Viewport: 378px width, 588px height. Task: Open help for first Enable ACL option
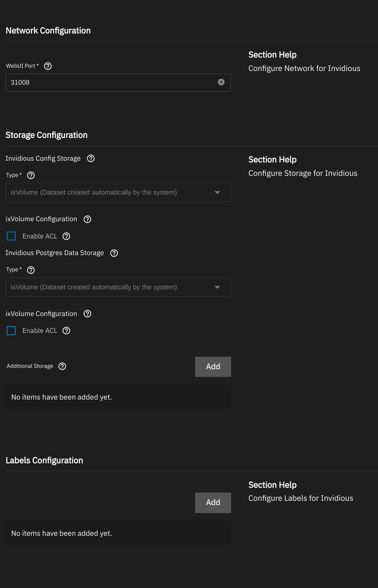66,236
